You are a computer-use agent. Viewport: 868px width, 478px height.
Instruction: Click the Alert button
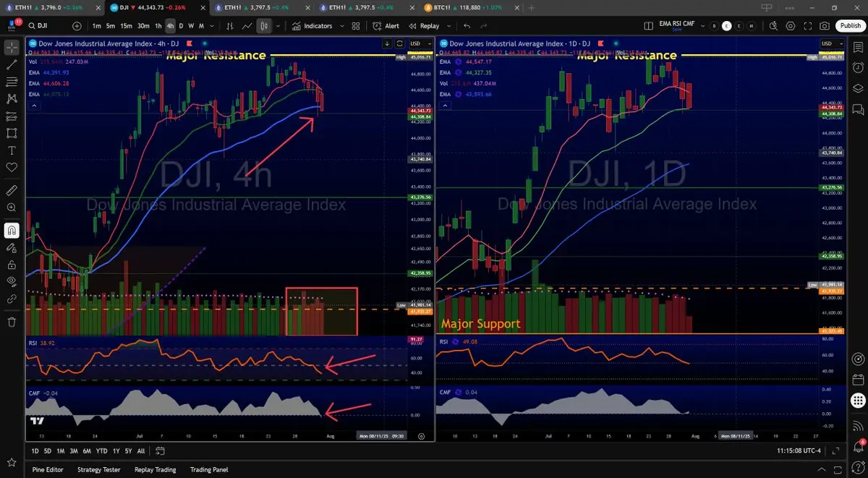pyautogui.click(x=386, y=25)
